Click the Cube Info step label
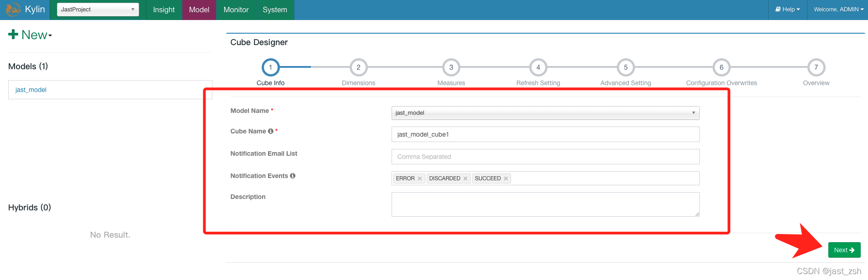The width and height of the screenshot is (868, 280). click(270, 83)
